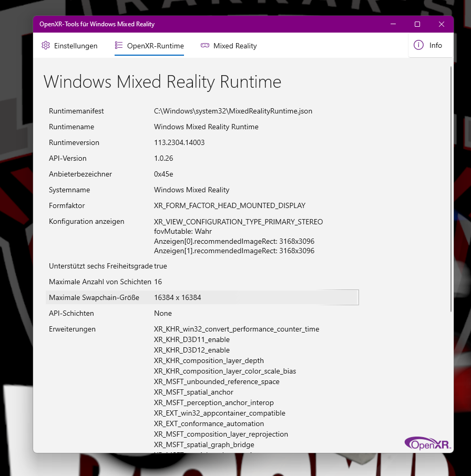The width and height of the screenshot is (471, 476).
Task: Select the OpenXR-Runtime tab
Action: 149,46
